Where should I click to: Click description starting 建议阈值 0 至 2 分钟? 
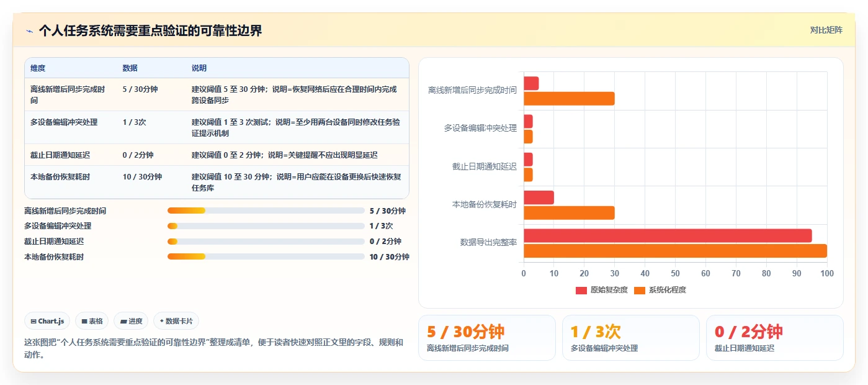tap(284, 155)
